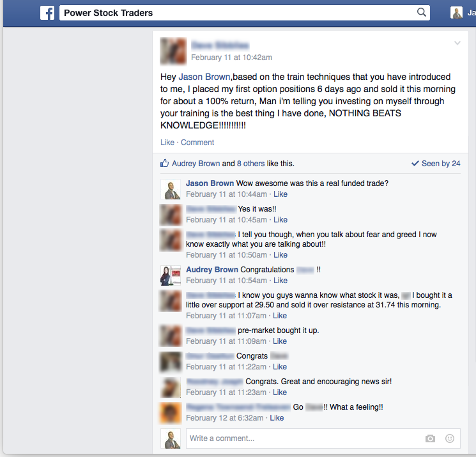Click Audrey Brown's comment avatar
Viewport: 476px width, 457px height.
(171, 275)
